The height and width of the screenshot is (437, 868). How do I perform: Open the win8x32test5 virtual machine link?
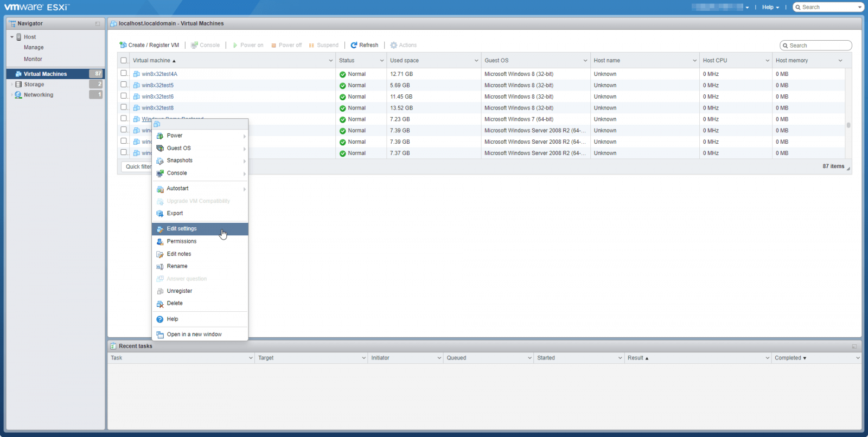[x=158, y=86]
